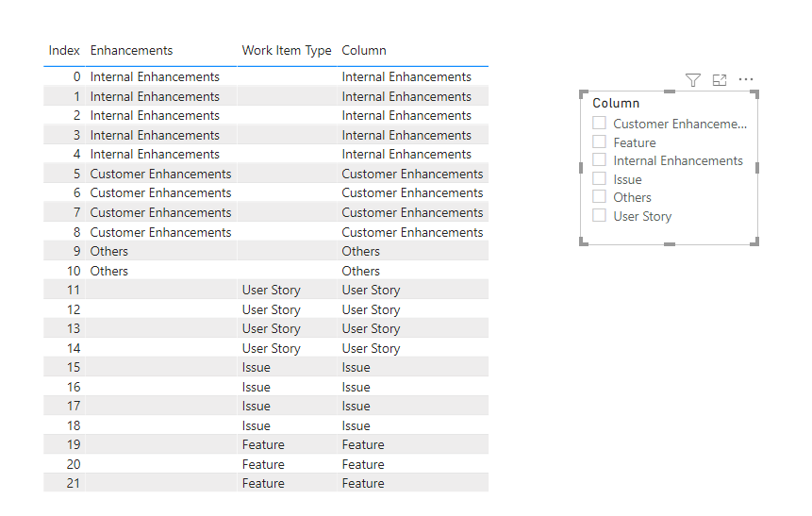Click Customer Enhancements in Enhancements row 7
This screenshot has height=516, width=812.
(160, 212)
